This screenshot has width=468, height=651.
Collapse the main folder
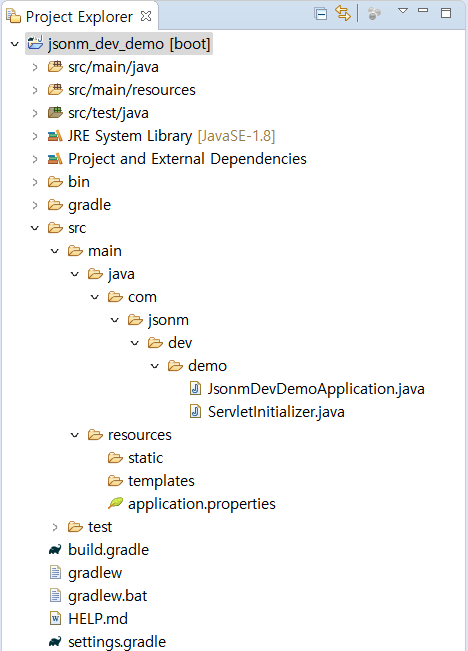55,251
